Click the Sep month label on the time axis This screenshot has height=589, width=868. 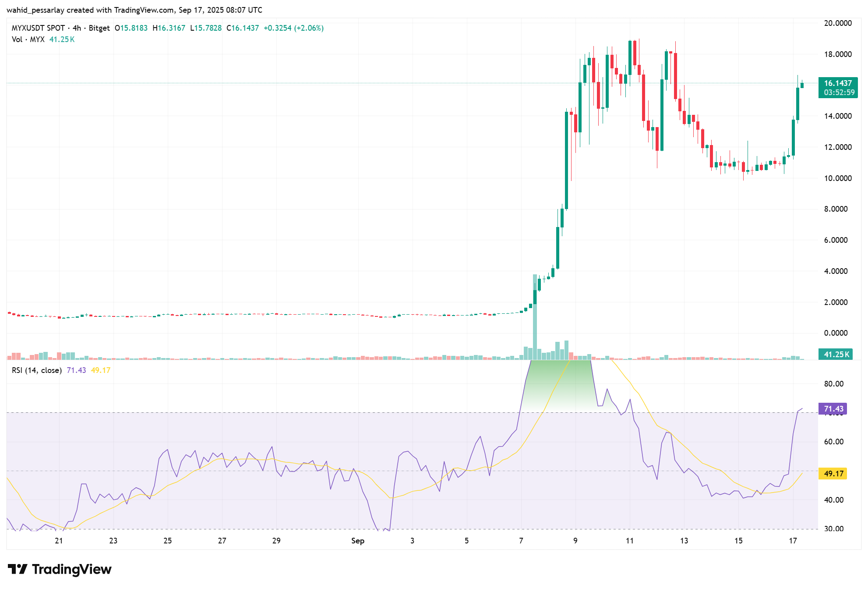click(358, 541)
